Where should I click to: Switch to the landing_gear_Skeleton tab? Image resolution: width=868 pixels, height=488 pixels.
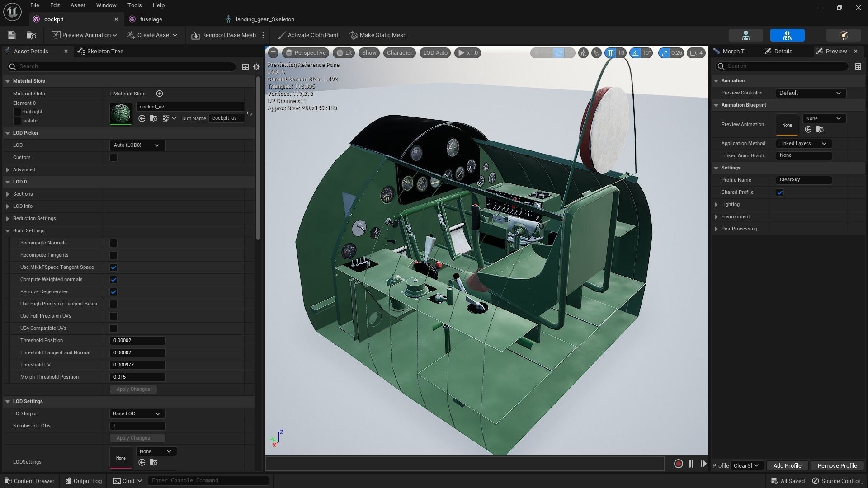point(265,19)
